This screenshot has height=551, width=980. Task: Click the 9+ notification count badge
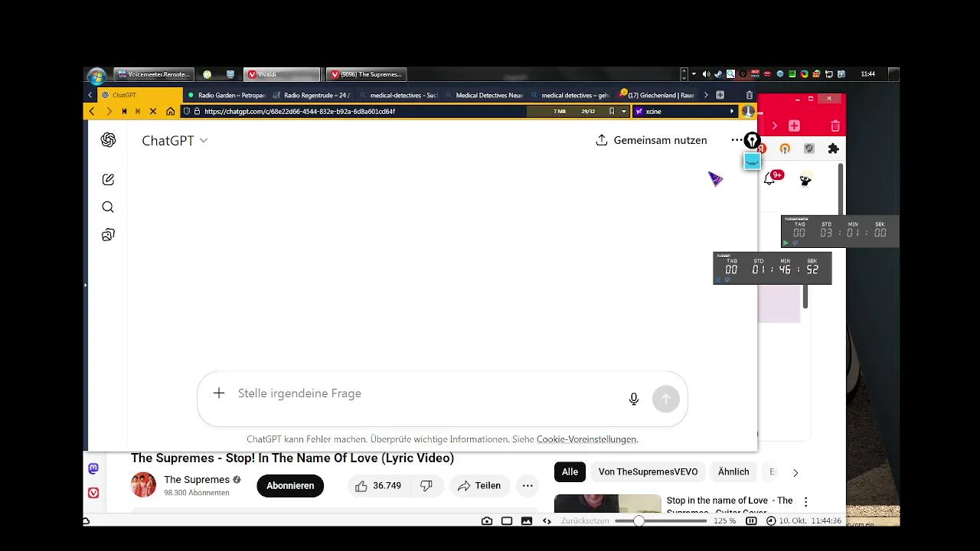(777, 174)
